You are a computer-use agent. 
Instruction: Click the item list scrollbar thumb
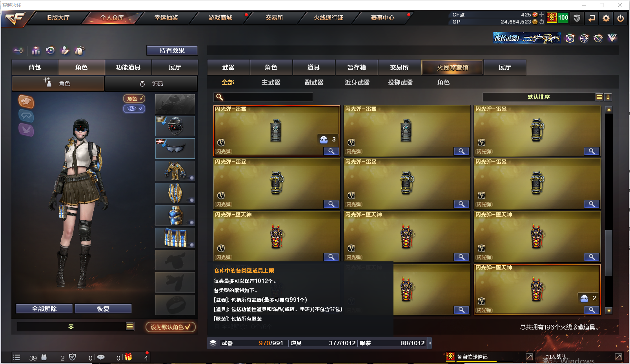pyautogui.click(x=609, y=253)
